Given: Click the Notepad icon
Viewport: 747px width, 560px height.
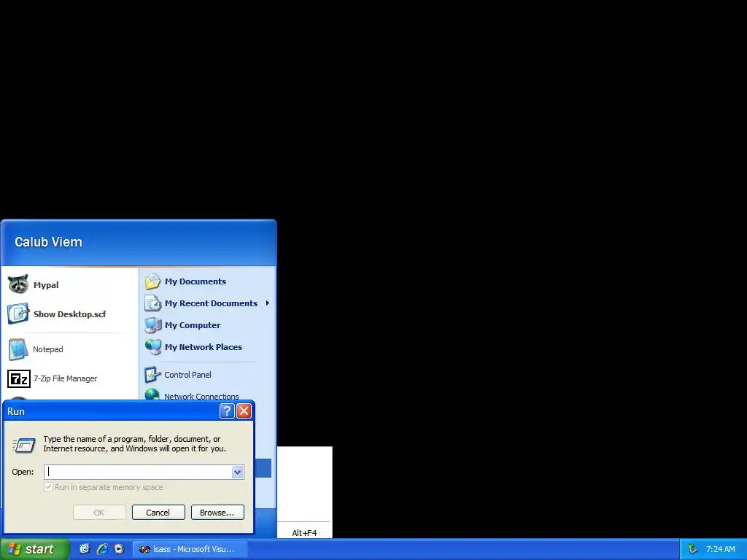Looking at the screenshot, I should click(x=18, y=349).
